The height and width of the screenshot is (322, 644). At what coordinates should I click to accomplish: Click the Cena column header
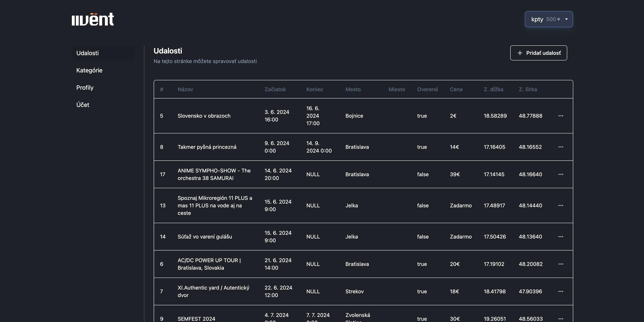(x=456, y=89)
